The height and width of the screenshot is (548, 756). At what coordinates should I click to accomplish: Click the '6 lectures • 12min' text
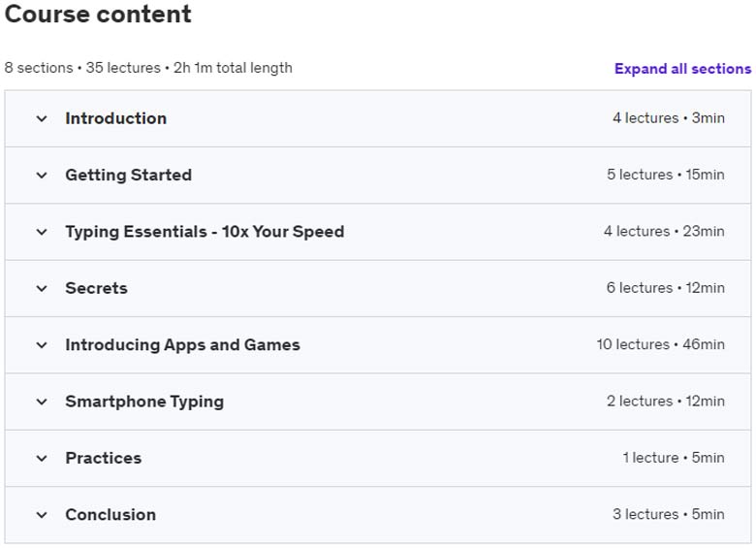pos(666,288)
